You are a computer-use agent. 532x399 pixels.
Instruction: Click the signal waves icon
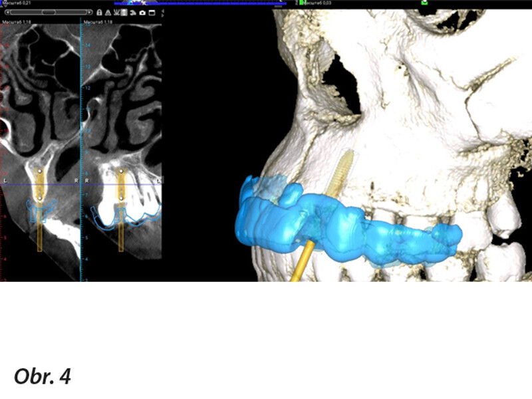tap(132, 13)
